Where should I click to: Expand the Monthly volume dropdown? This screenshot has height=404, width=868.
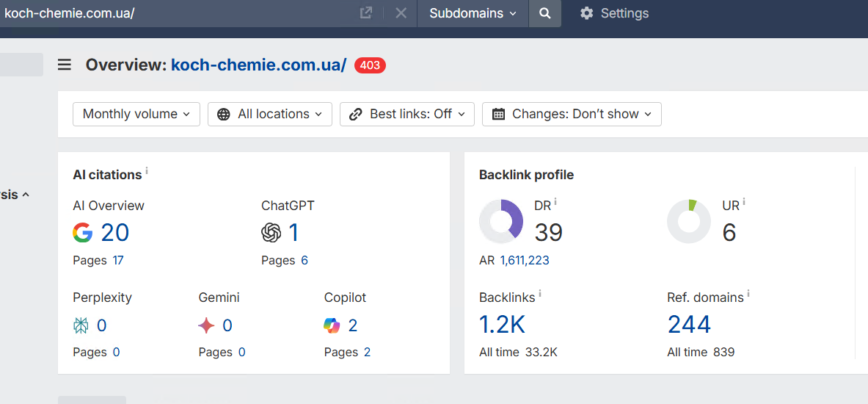136,114
